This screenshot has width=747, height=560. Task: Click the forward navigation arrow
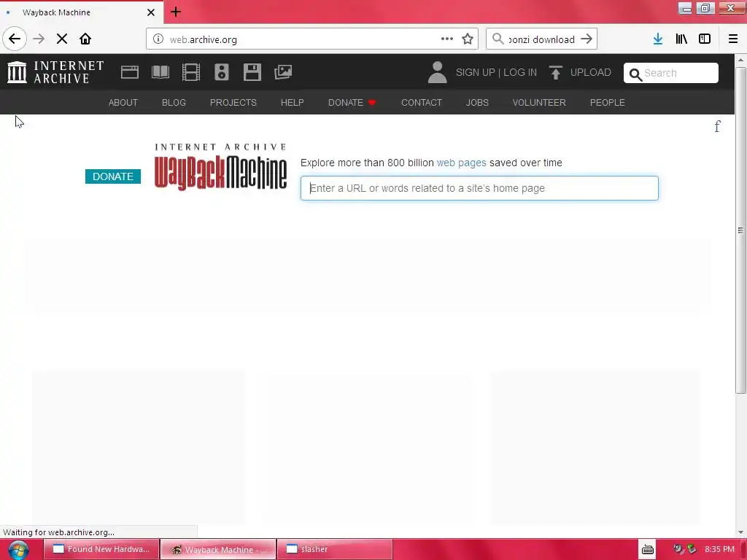pyautogui.click(x=39, y=39)
